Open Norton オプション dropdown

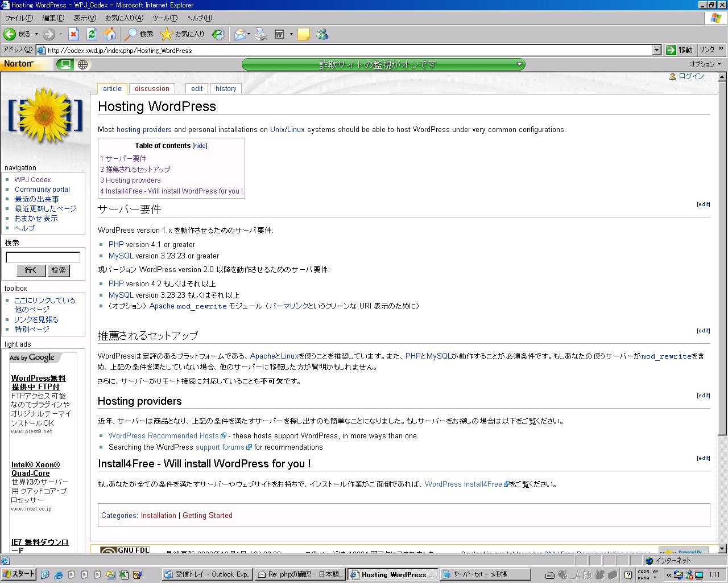705,64
